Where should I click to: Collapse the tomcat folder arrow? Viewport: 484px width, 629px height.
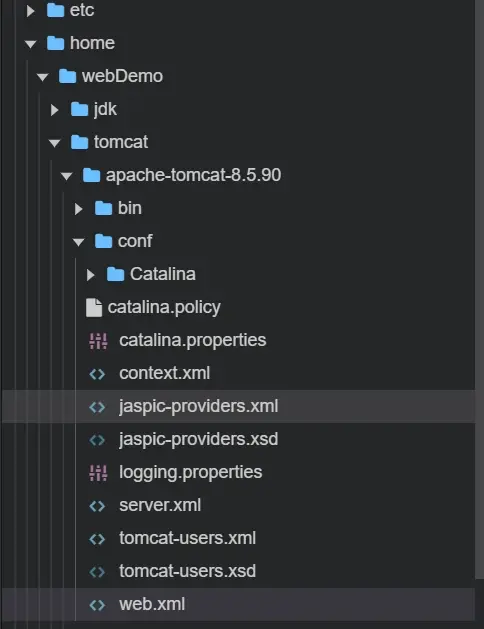(x=55, y=143)
